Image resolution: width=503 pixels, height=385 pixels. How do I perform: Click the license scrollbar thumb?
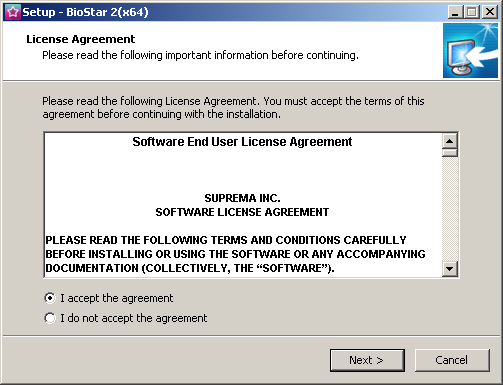(x=450, y=153)
